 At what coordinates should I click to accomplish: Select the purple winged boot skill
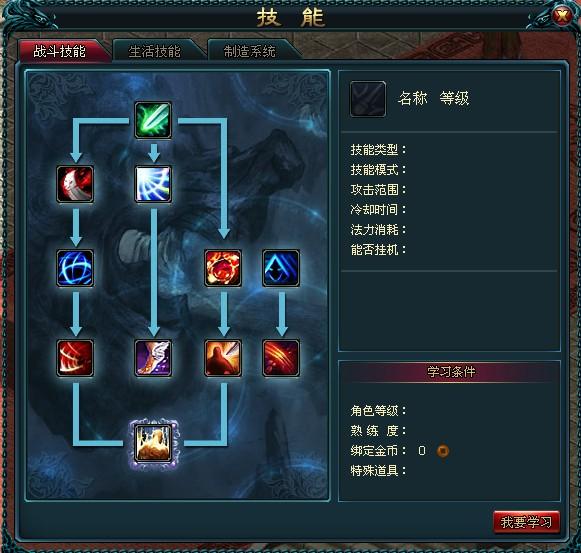pyautogui.click(x=153, y=358)
